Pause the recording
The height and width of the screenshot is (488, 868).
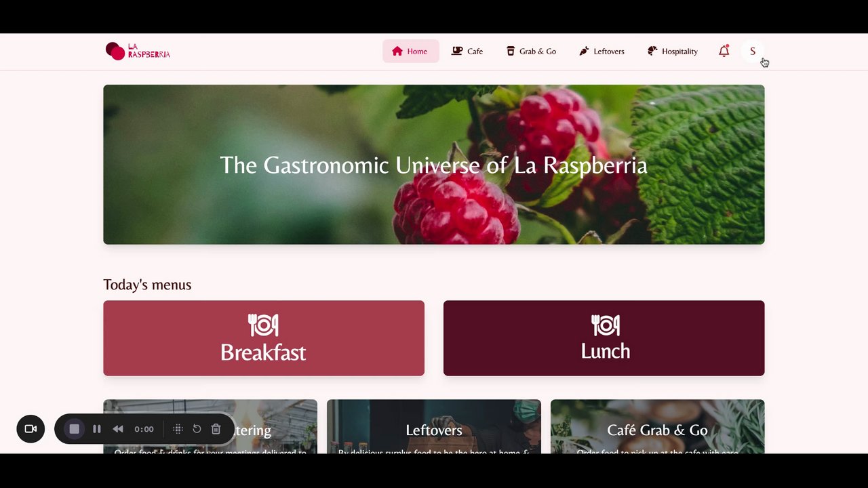[x=97, y=429]
